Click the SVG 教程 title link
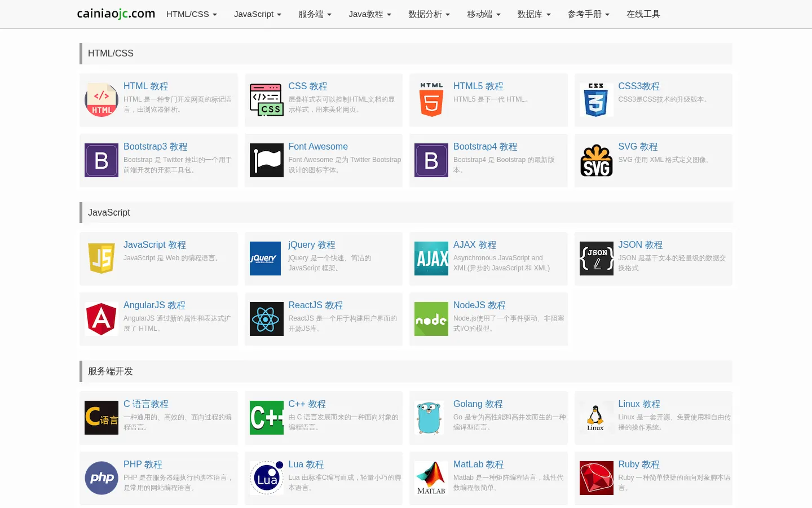This screenshot has width=812, height=508. coord(638,147)
